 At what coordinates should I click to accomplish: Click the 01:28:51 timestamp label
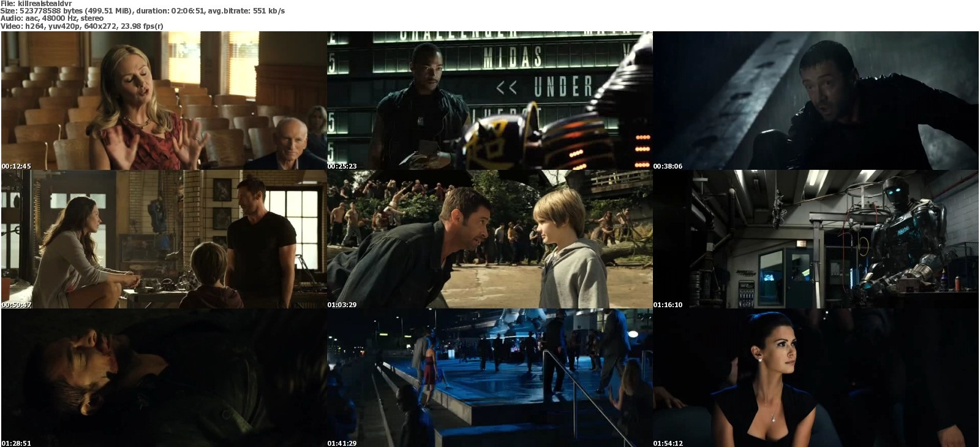pyautogui.click(x=16, y=443)
